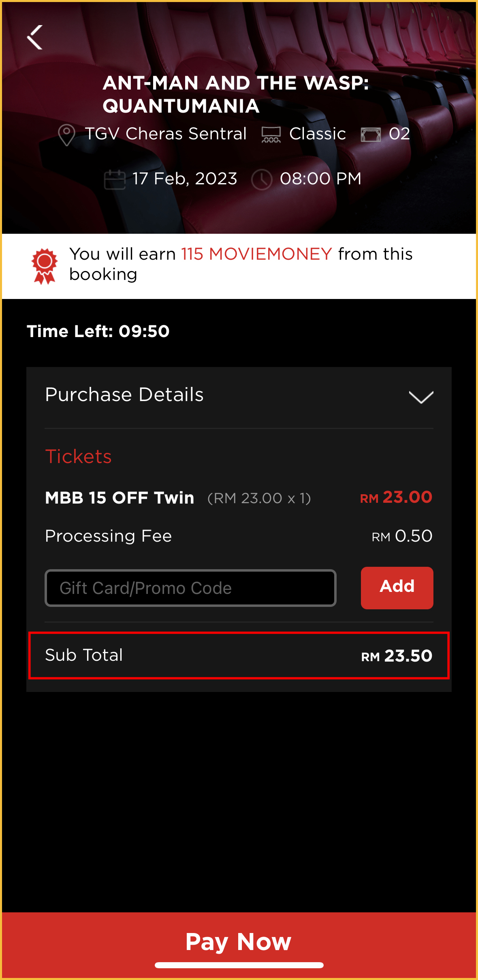Tap the Pay Now button

239,942
